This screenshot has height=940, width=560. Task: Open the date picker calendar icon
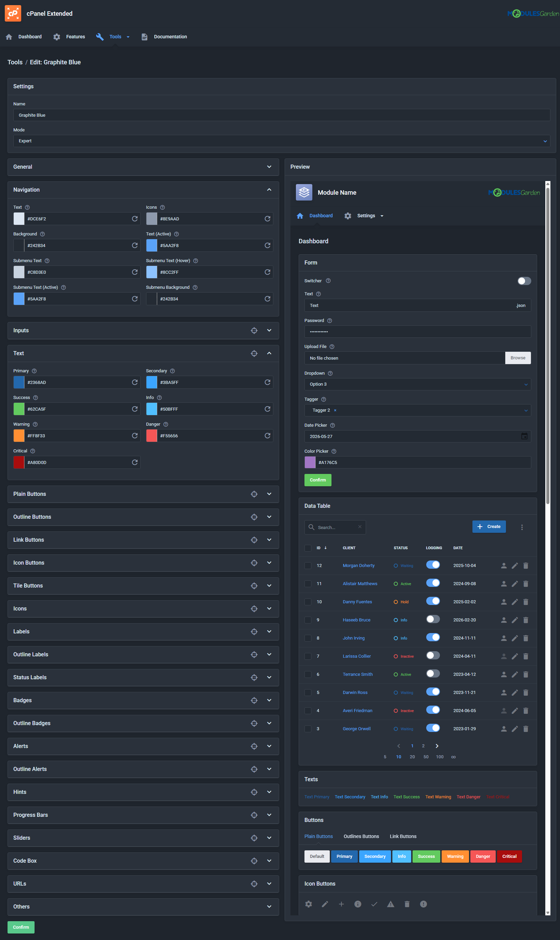pyautogui.click(x=524, y=436)
